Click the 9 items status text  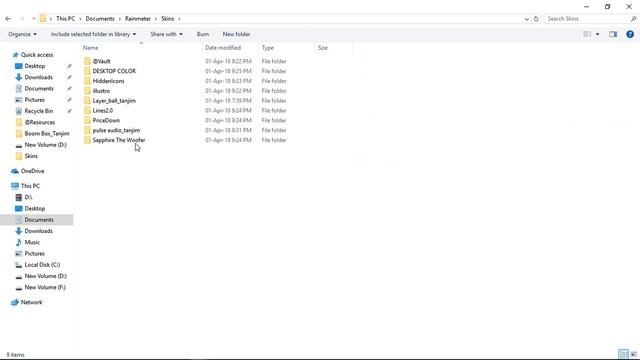16,355
